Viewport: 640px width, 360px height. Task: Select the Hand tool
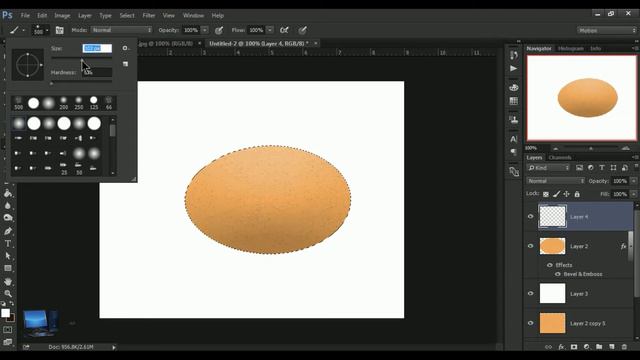click(8, 282)
